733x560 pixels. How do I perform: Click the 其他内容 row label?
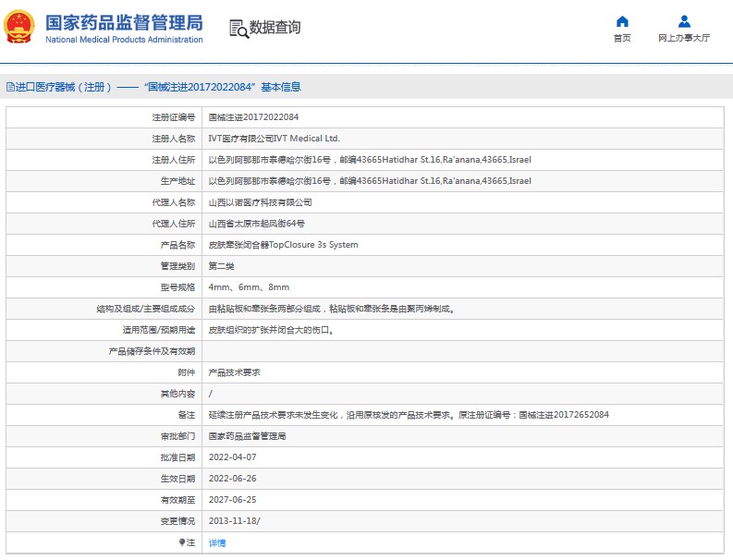(177, 394)
